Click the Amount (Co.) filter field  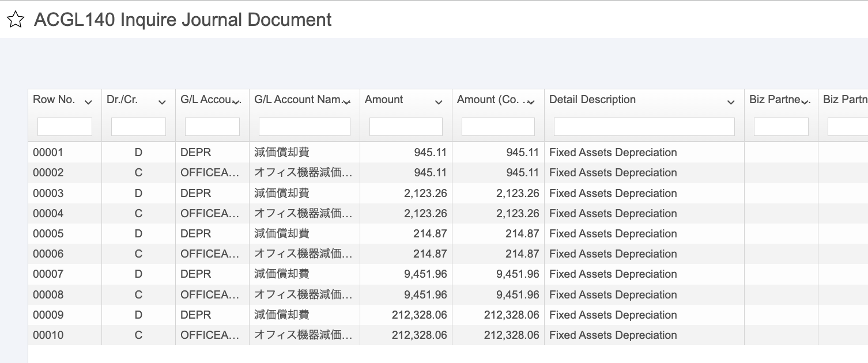tap(498, 127)
